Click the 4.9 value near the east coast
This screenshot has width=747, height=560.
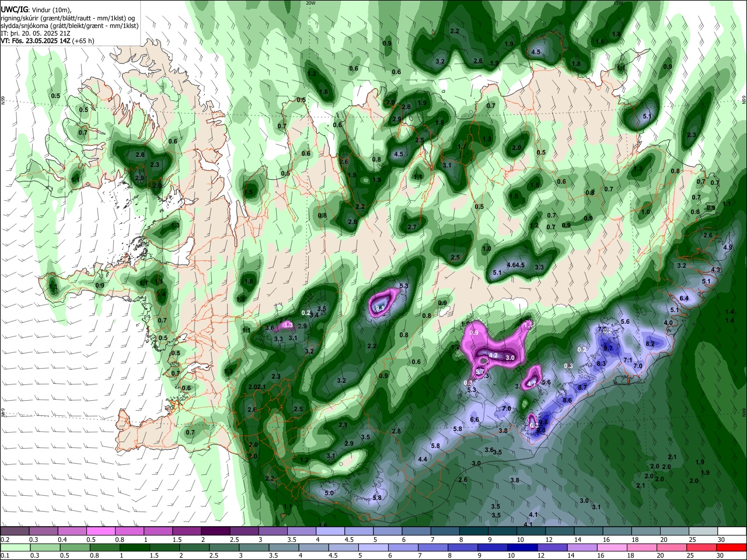point(727,247)
